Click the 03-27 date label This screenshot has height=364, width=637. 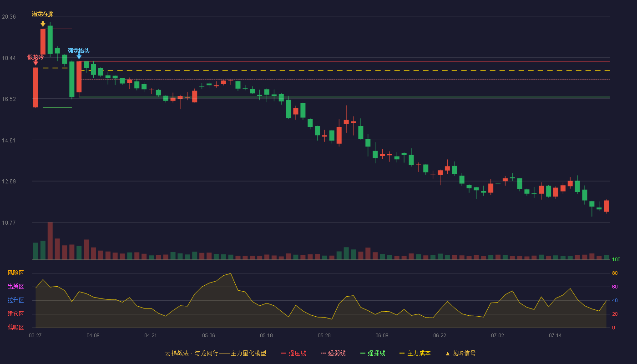[x=35, y=335]
